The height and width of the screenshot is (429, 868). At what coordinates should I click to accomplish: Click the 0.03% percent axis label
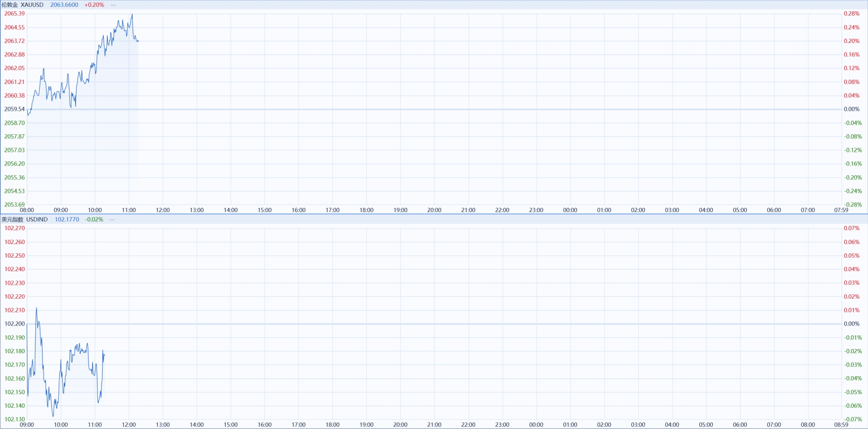click(851, 283)
